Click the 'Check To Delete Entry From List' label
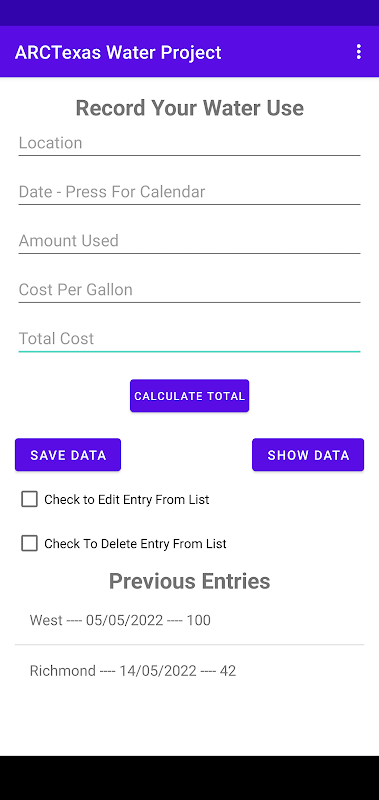379x800 pixels. [135, 543]
